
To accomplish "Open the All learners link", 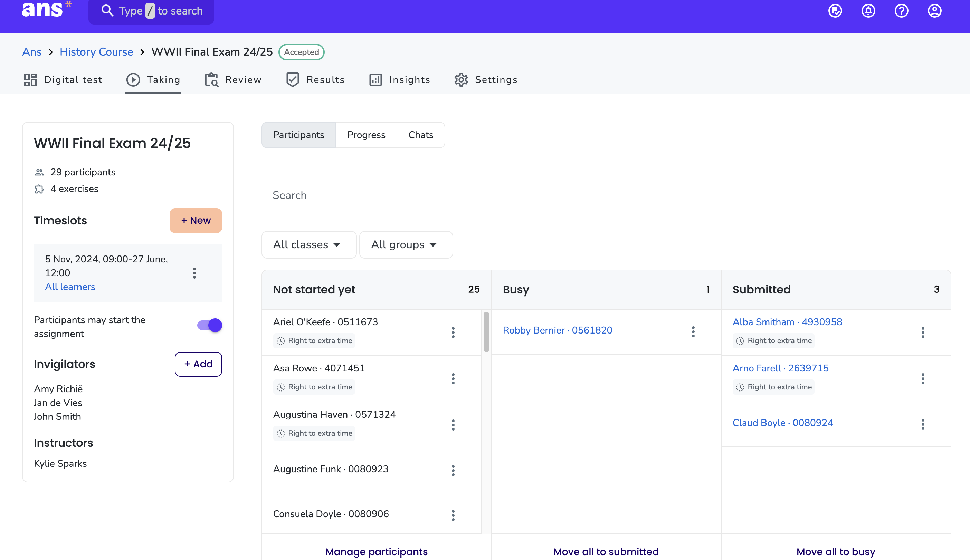I will 70,287.
